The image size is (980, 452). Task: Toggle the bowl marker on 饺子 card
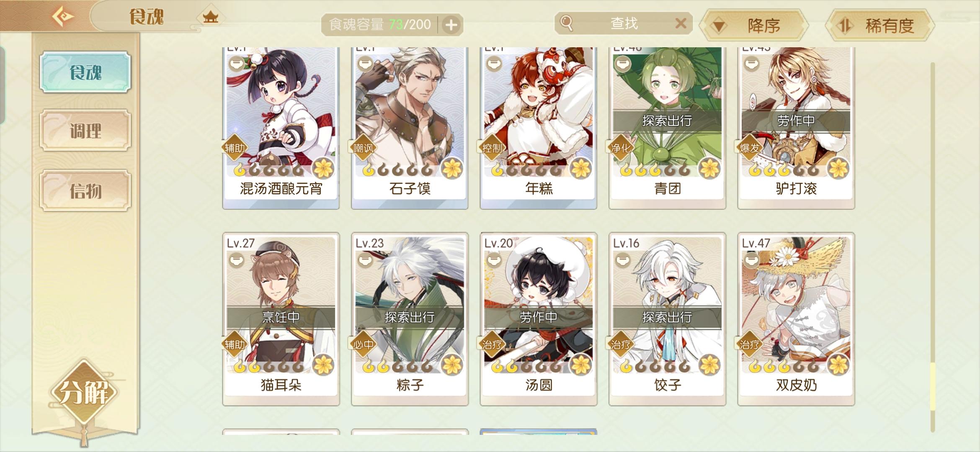pos(623,261)
